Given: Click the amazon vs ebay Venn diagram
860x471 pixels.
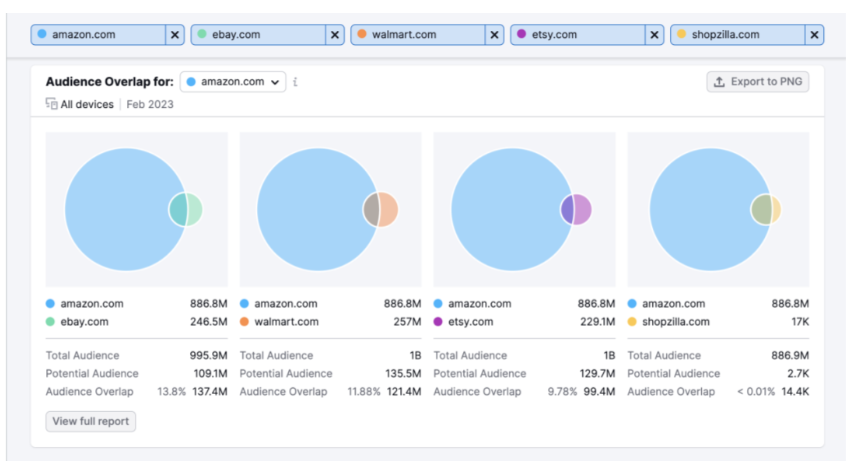Looking at the screenshot, I should tap(137, 209).
